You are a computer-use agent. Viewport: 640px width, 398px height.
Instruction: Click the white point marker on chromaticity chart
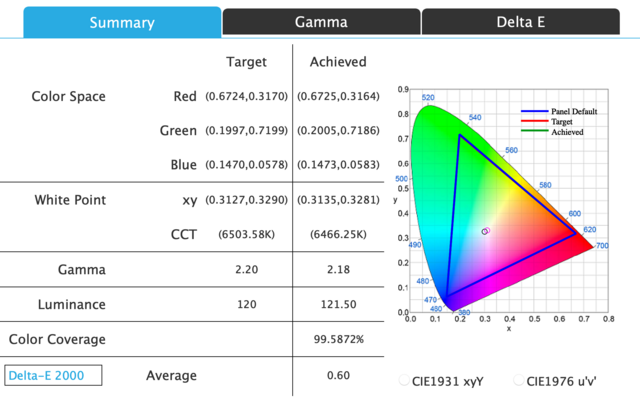point(485,231)
